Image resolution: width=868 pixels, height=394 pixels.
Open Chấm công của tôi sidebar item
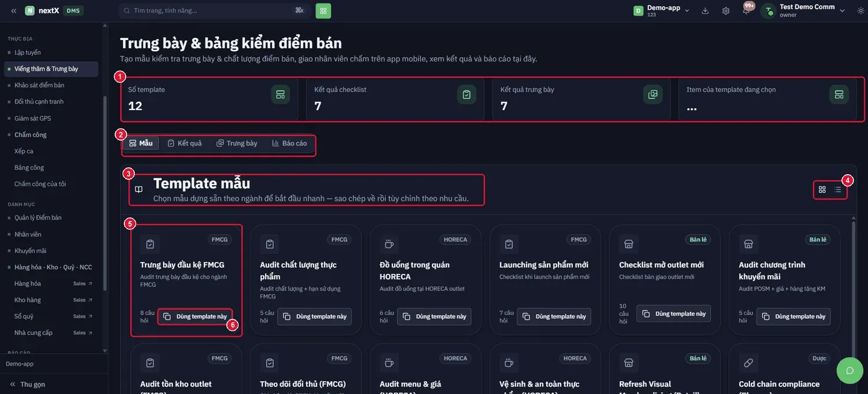[x=52, y=184]
